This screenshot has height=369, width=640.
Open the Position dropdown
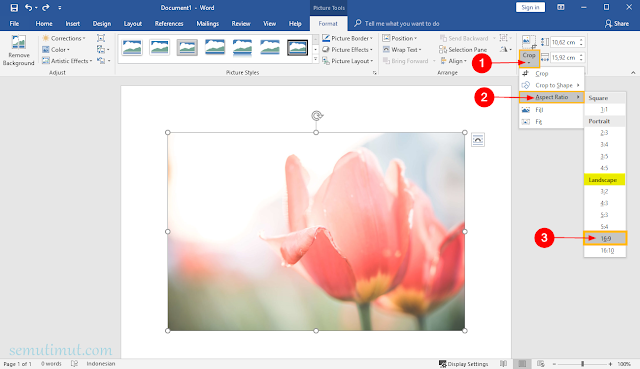point(400,38)
